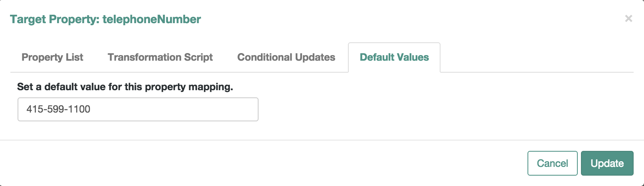This screenshot has width=644, height=186.
Task: Click the green Update button
Action: click(607, 163)
